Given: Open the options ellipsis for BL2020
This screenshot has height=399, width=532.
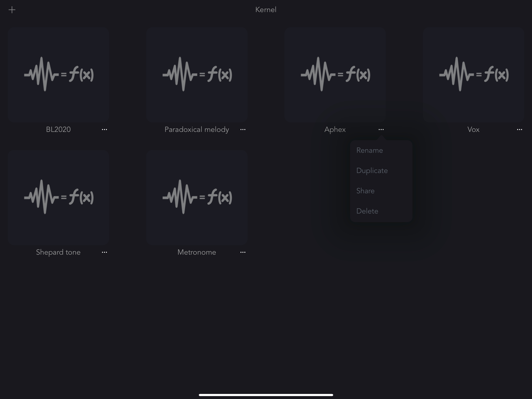Looking at the screenshot, I should 104,130.
